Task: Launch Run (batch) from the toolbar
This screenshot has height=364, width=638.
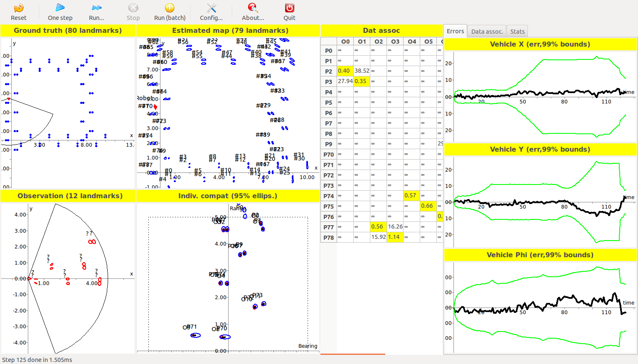Action: point(170,8)
